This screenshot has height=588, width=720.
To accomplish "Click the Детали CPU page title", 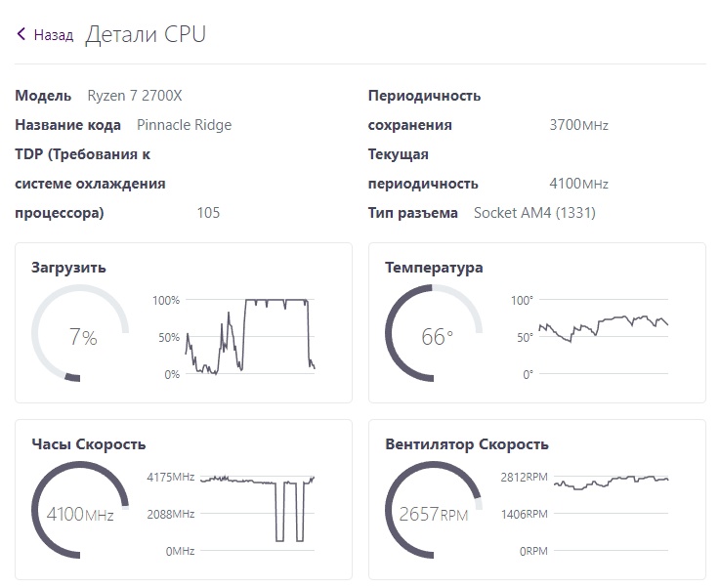I will [146, 35].
